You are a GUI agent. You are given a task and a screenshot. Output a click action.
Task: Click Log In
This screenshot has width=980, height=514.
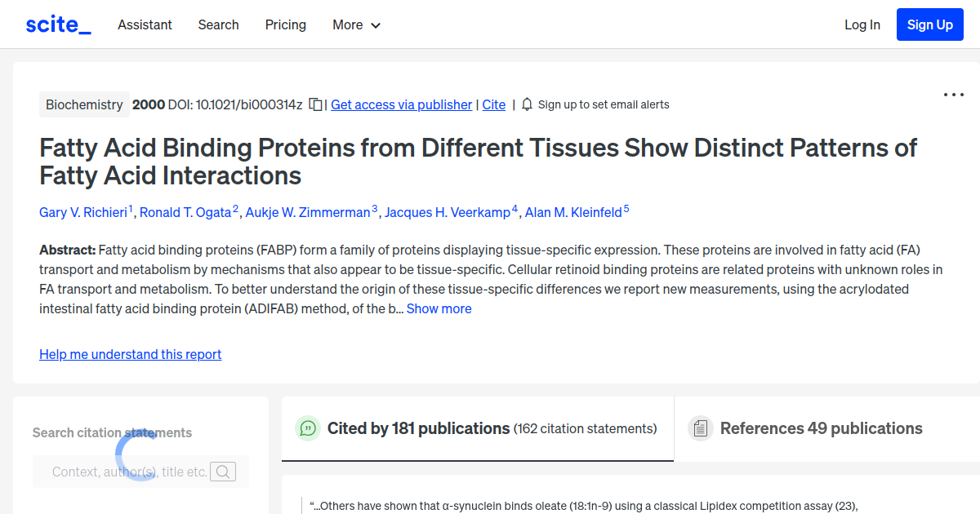point(862,24)
